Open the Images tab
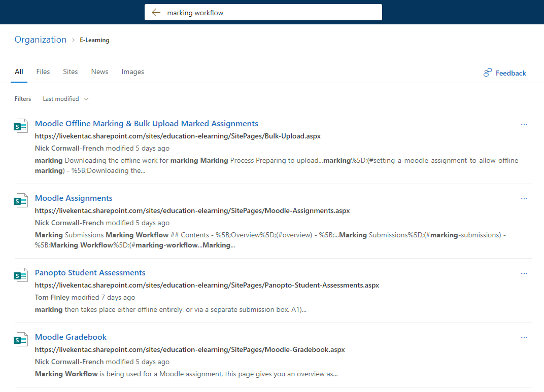 click(x=133, y=72)
